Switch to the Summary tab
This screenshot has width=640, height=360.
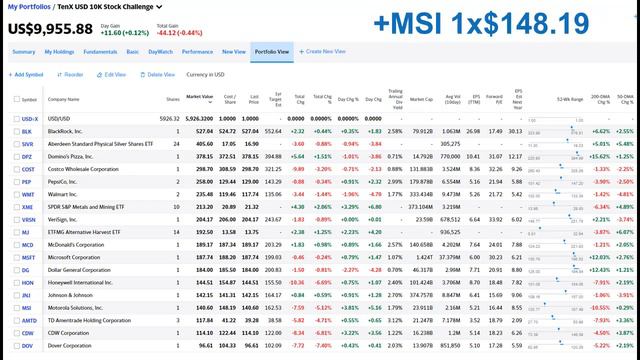24,52
